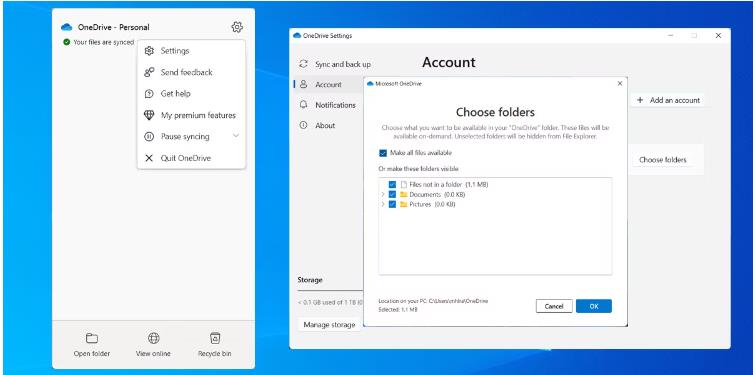
Task: Click the 'Location on your PC' path text
Action: click(433, 301)
